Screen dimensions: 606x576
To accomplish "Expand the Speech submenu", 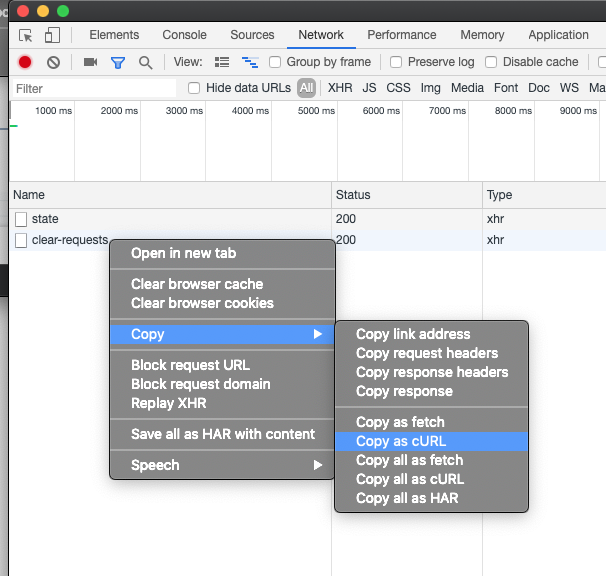I will pos(222,465).
